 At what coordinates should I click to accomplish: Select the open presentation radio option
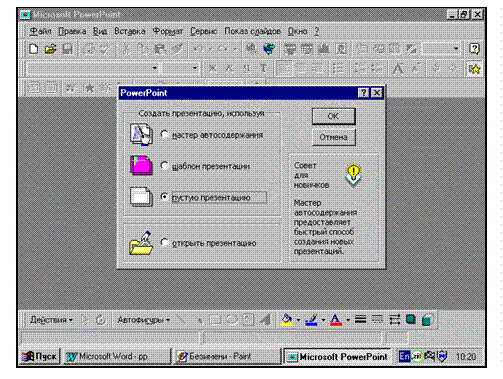(164, 242)
